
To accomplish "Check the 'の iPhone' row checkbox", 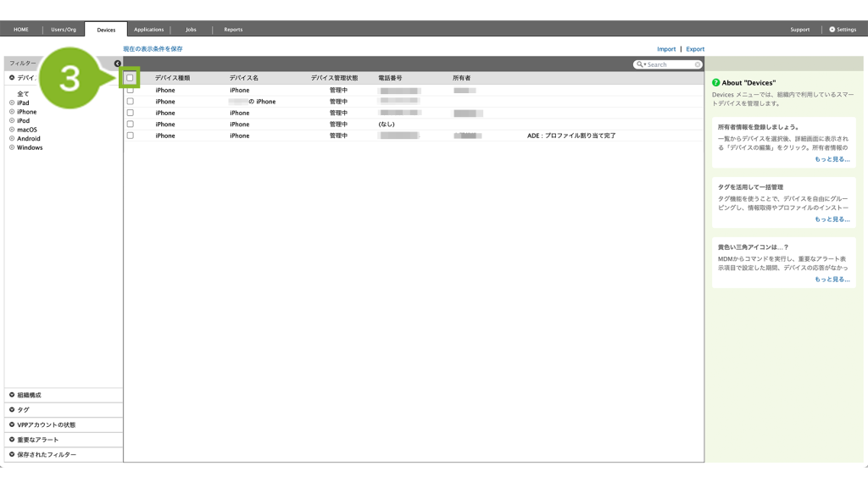I will point(130,102).
